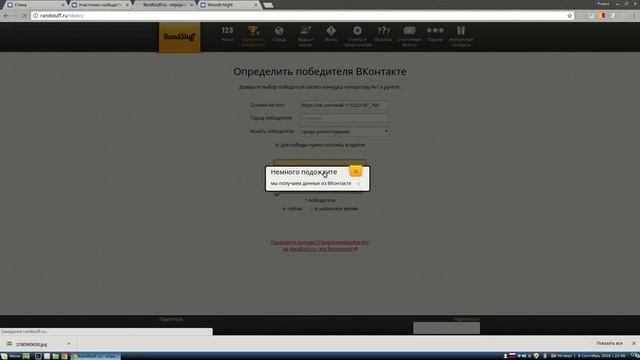640x360 pixels.
Task: Click the orange extension icon in browser toolbar
Action: [x=602, y=16]
